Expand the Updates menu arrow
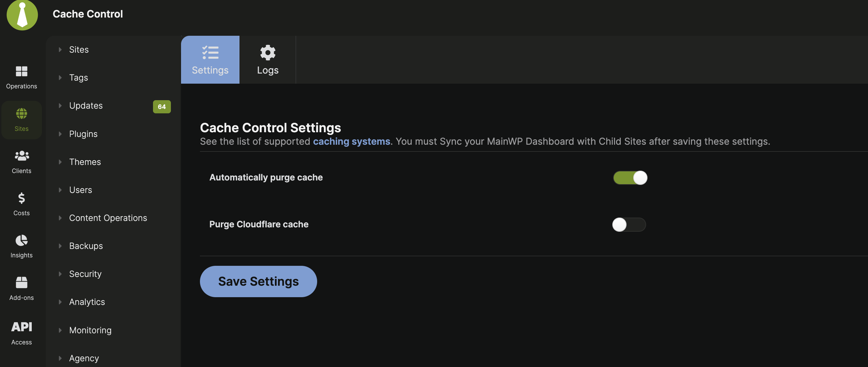868x367 pixels. click(60, 106)
